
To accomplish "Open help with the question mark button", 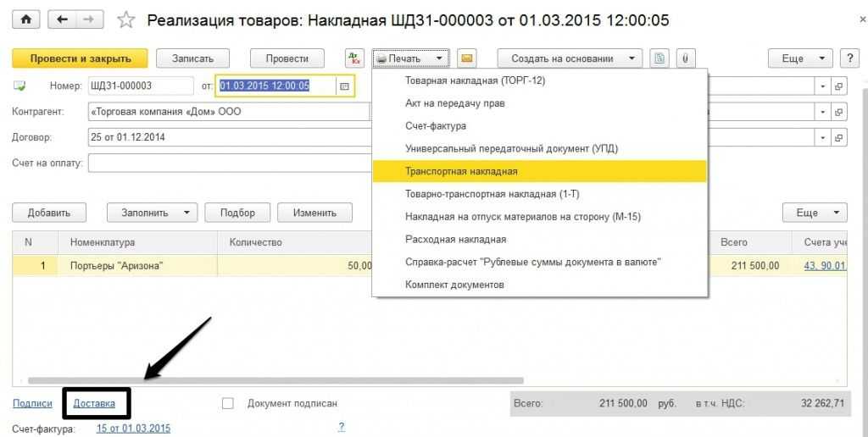I will [x=849, y=58].
